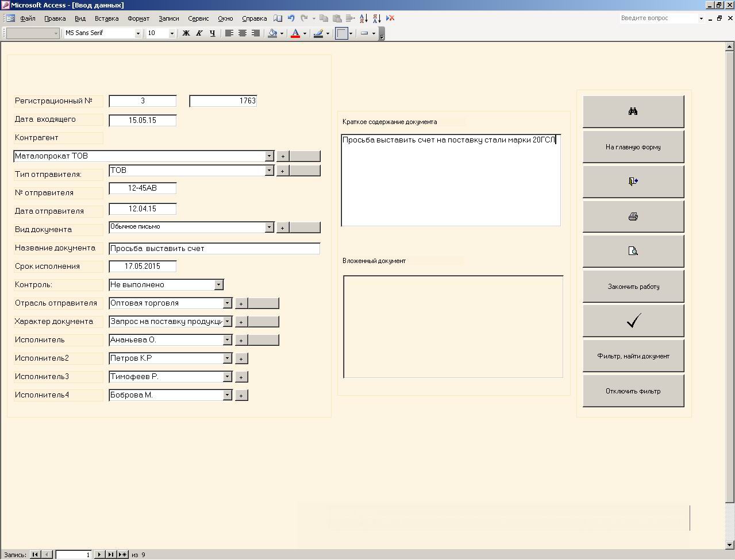Open the Формат menu
This screenshot has height=560, width=735.
[x=138, y=18]
